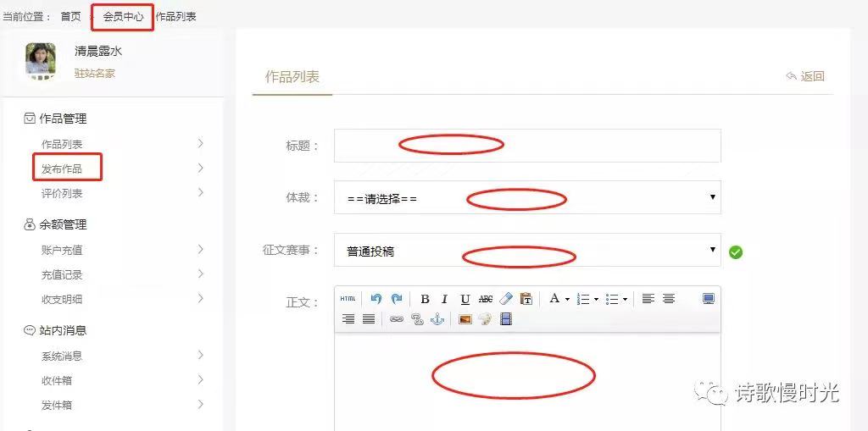Insert a hyperlink using chain icon
Image resolution: width=868 pixels, height=431 pixels.
click(x=396, y=319)
